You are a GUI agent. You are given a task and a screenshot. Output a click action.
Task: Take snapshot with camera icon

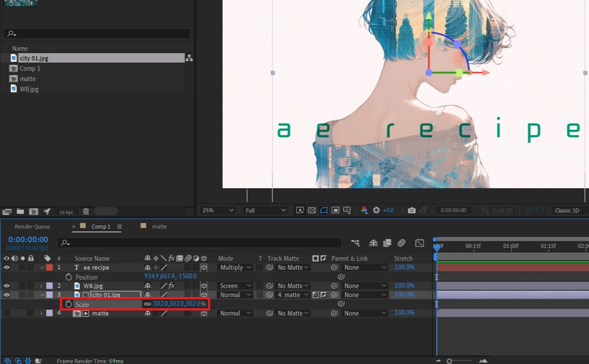(x=412, y=210)
